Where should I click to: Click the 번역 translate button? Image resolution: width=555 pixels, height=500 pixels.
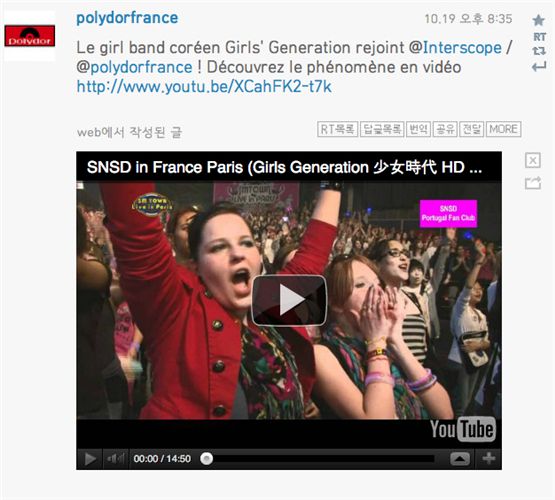pos(418,129)
